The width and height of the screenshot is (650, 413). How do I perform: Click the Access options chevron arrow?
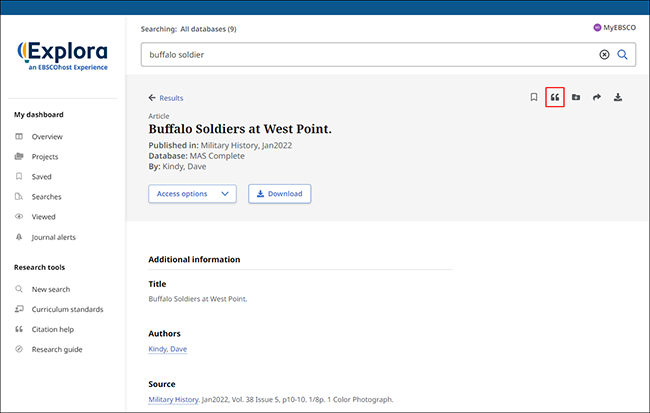pos(225,194)
